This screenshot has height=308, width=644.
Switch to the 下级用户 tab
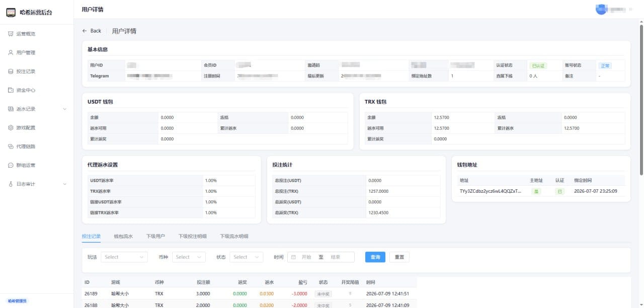155,236
